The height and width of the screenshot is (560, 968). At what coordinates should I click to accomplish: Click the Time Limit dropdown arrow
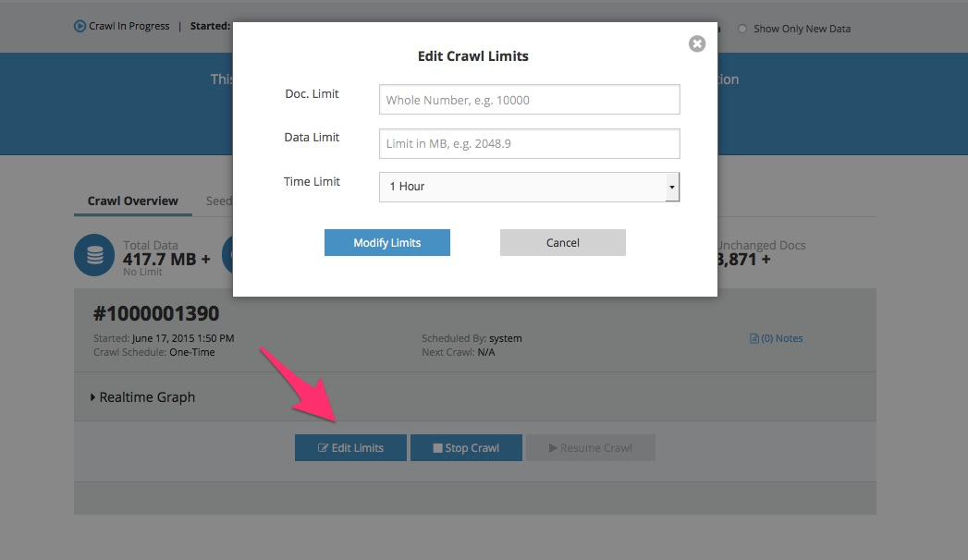672,187
